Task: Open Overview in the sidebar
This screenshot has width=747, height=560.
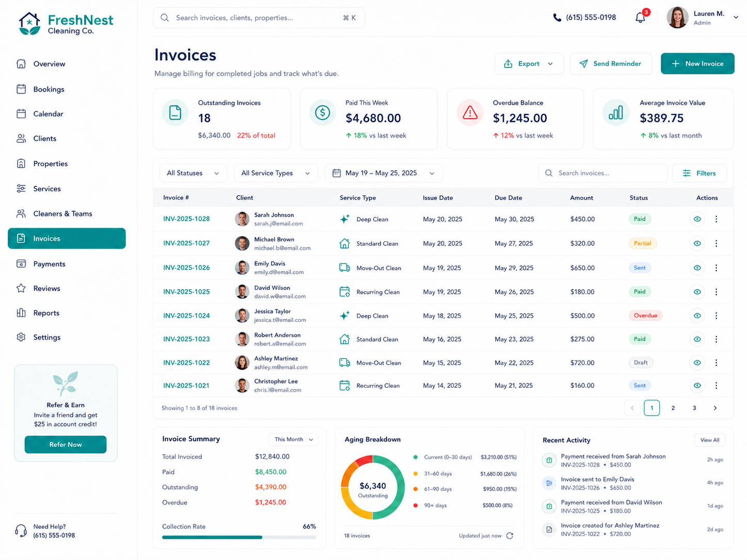Action: (67, 64)
